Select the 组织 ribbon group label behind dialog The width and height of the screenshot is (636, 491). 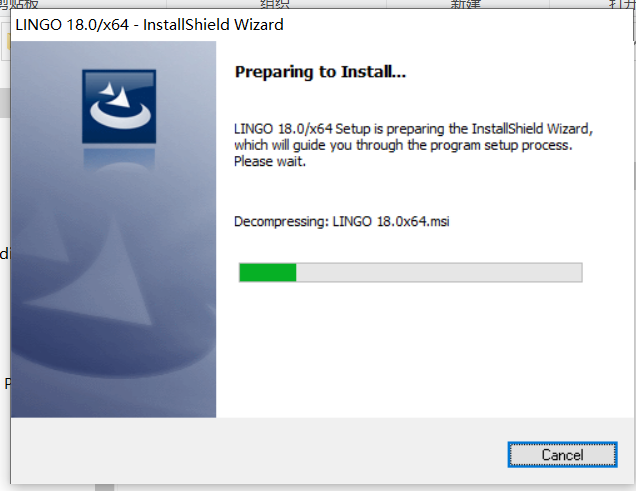point(275,4)
